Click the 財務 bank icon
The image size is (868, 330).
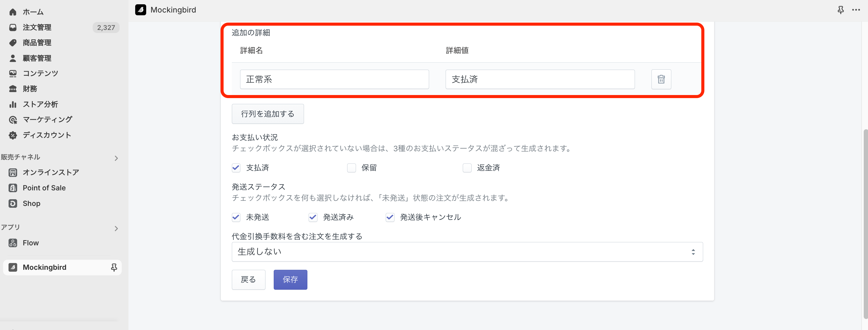[x=13, y=89]
